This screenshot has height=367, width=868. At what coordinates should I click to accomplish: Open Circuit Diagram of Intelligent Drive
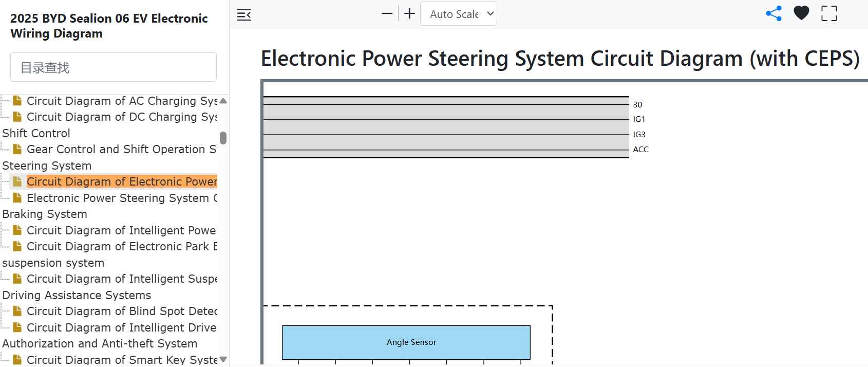pos(122,327)
